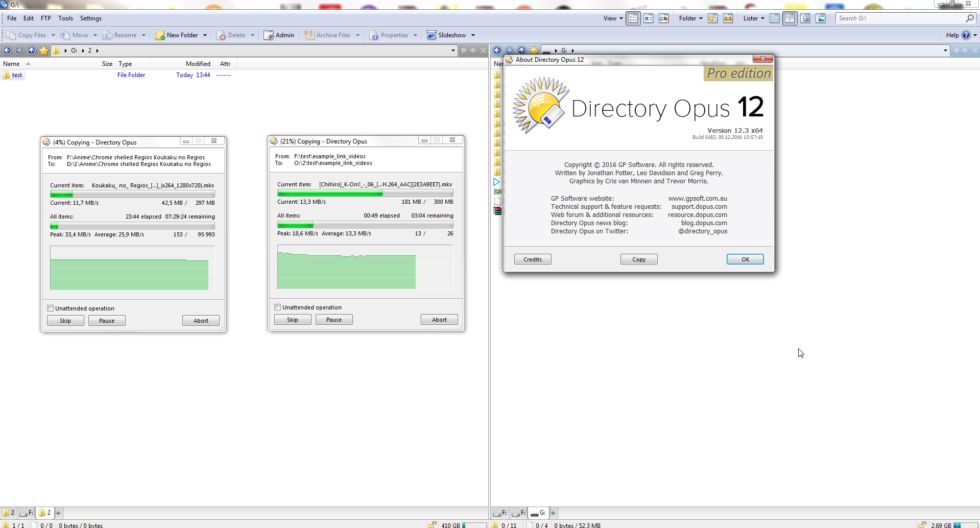The height and width of the screenshot is (528, 980).
Task: Go forward in left file pane
Action: (19, 50)
